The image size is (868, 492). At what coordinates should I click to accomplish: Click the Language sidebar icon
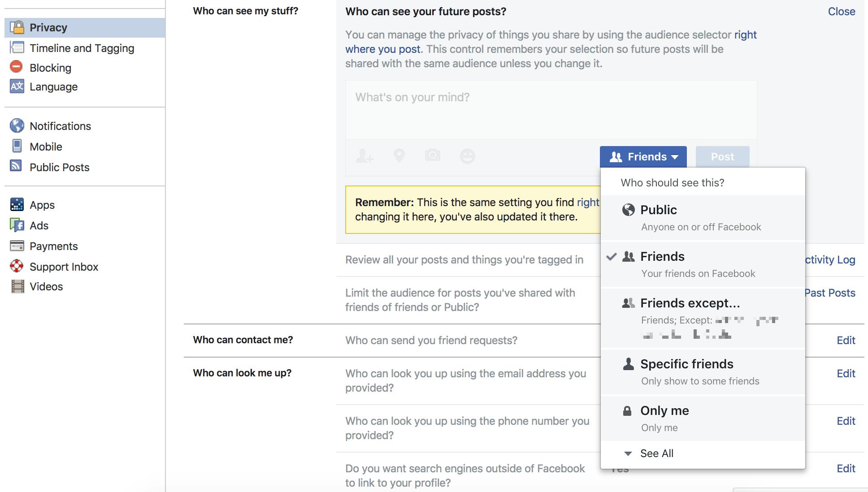16,86
